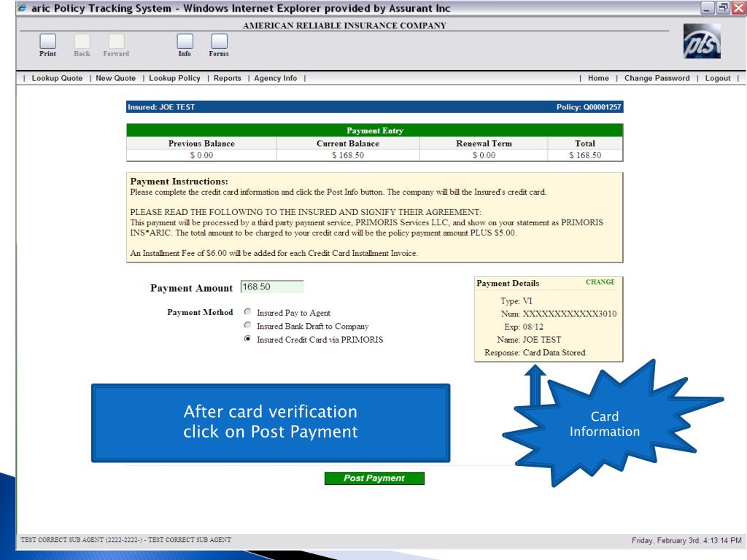This screenshot has width=747, height=560.
Task: Click the Exp: 08/12 text
Action: coord(524,327)
